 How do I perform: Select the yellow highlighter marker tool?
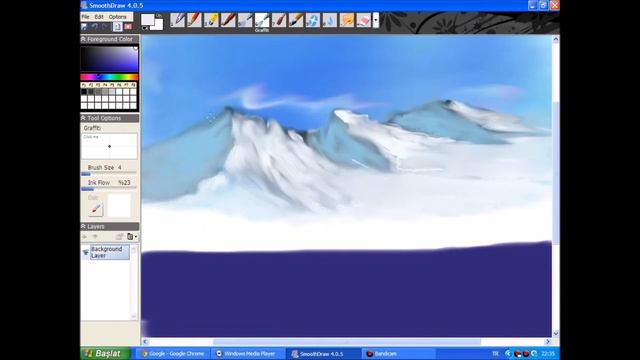(x=211, y=20)
